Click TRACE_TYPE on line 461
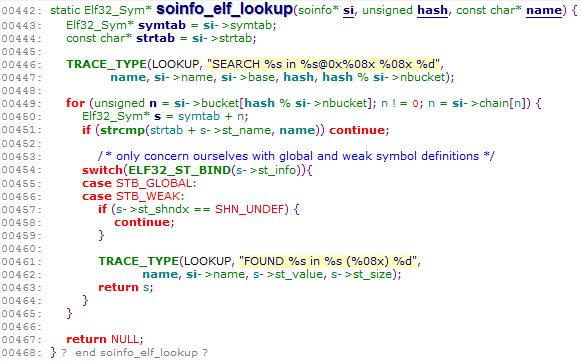 139,261
